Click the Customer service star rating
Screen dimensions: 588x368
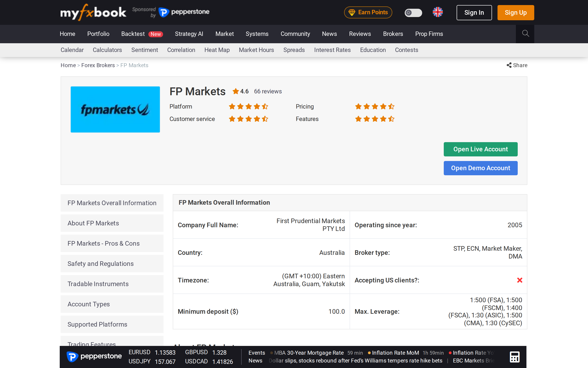click(x=248, y=119)
